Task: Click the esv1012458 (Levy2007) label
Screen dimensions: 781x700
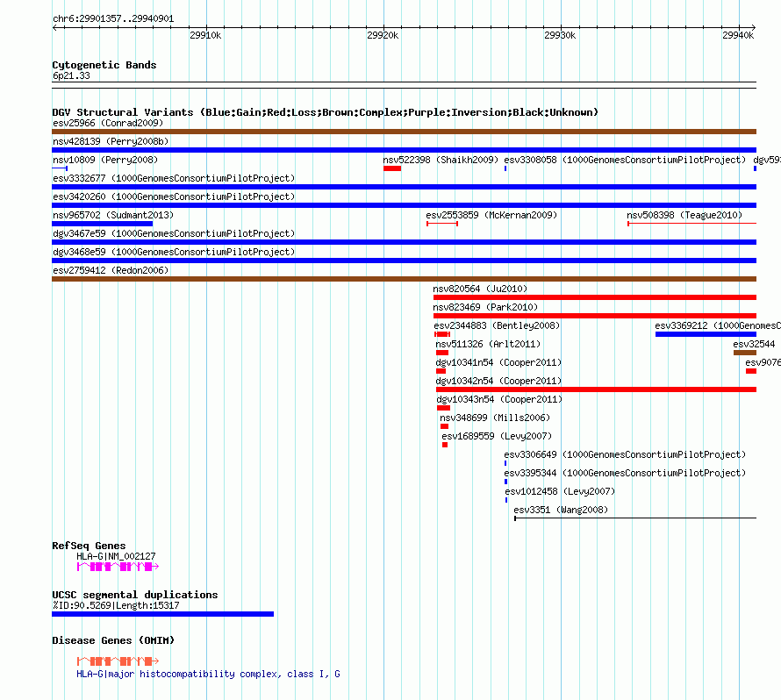Action: point(560,491)
